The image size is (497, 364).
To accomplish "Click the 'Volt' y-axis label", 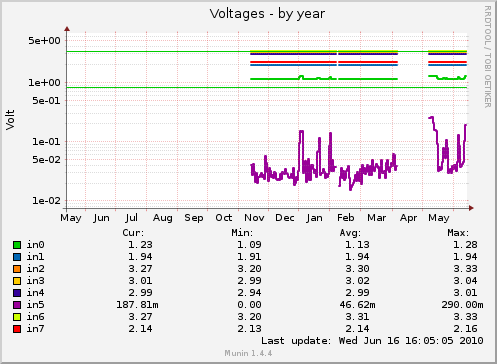I will click(10, 120).
